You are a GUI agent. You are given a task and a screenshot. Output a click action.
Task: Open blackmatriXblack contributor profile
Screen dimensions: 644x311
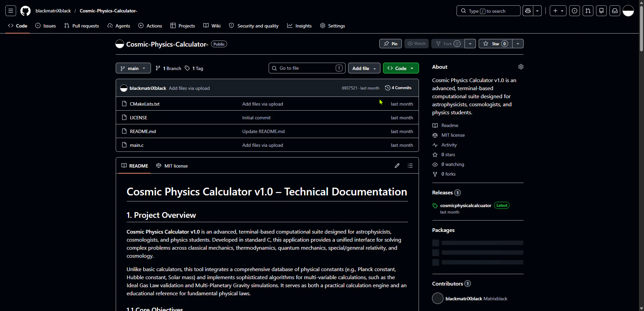464,299
